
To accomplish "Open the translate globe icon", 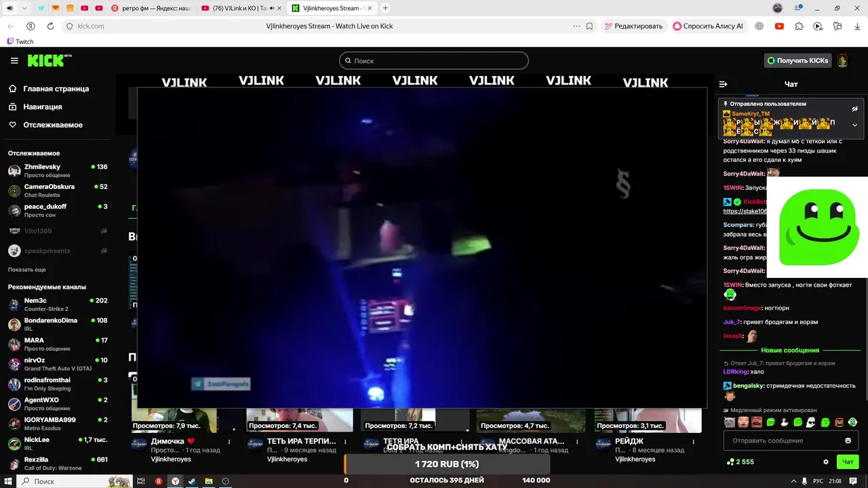I will click(x=759, y=26).
